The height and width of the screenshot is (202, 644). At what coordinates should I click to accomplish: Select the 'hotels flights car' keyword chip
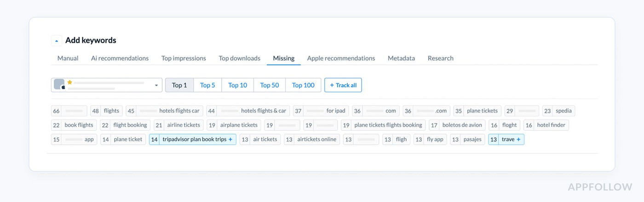165,111
